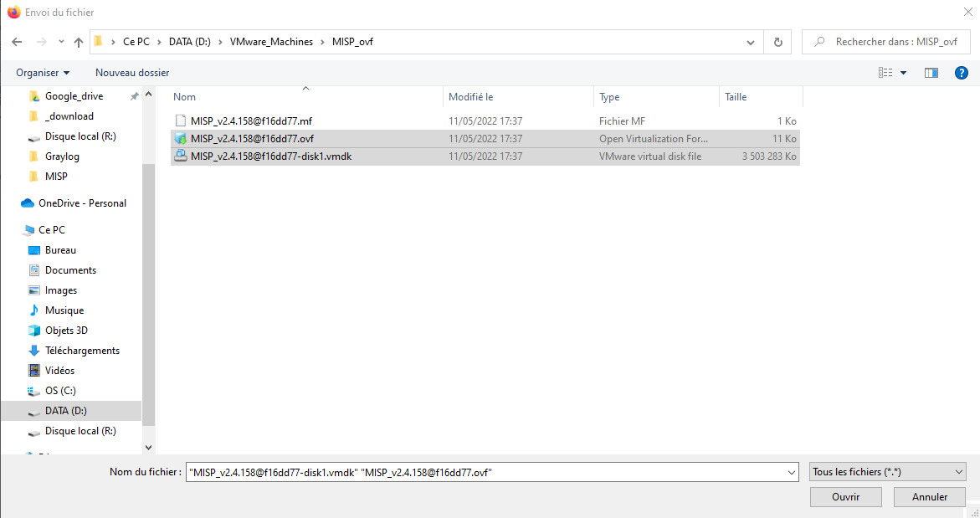The image size is (980, 518).
Task: Click the Back navigation arrow
Action: (17, 42)
